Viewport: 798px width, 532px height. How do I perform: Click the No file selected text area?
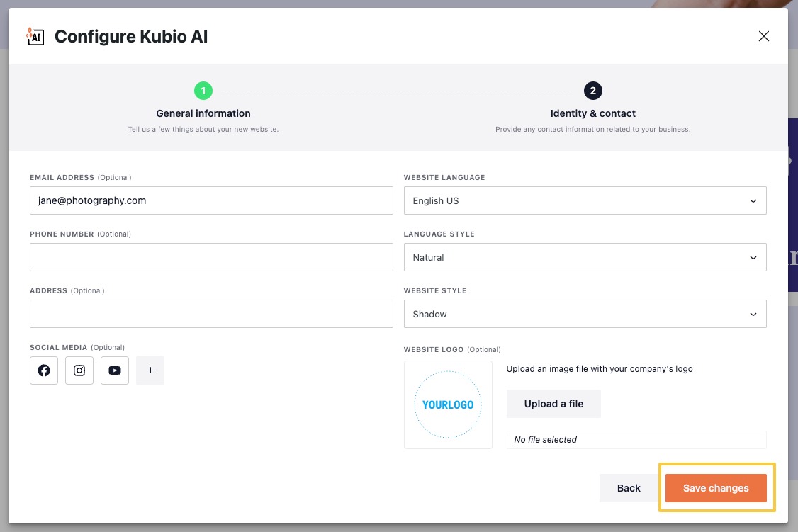(636, 439)
